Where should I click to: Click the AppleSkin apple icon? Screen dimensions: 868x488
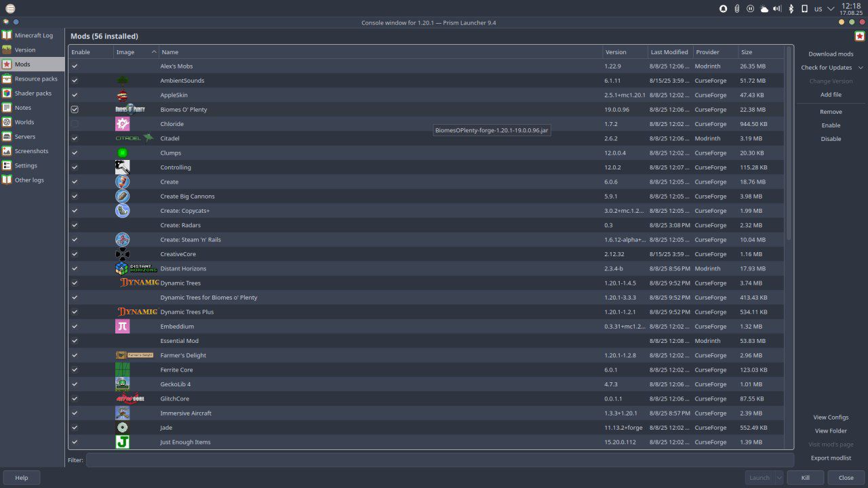click(x=122, y=95)
